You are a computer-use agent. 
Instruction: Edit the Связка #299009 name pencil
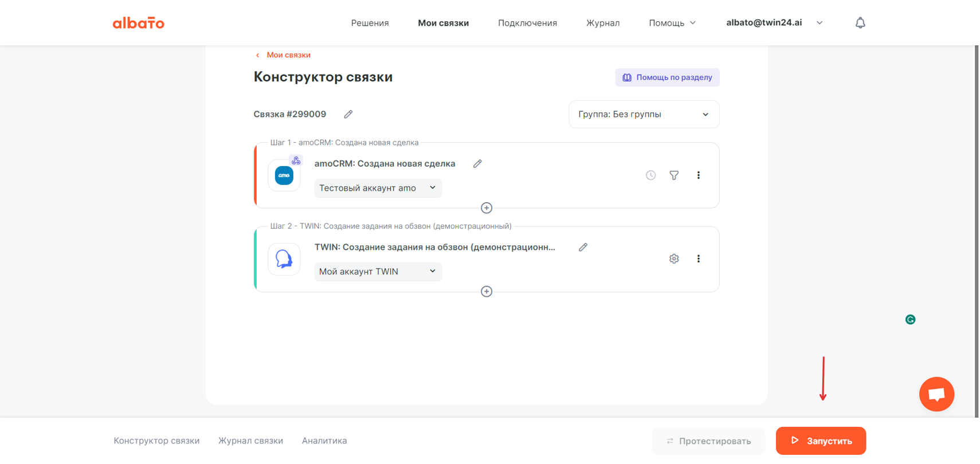click(348, 114)
